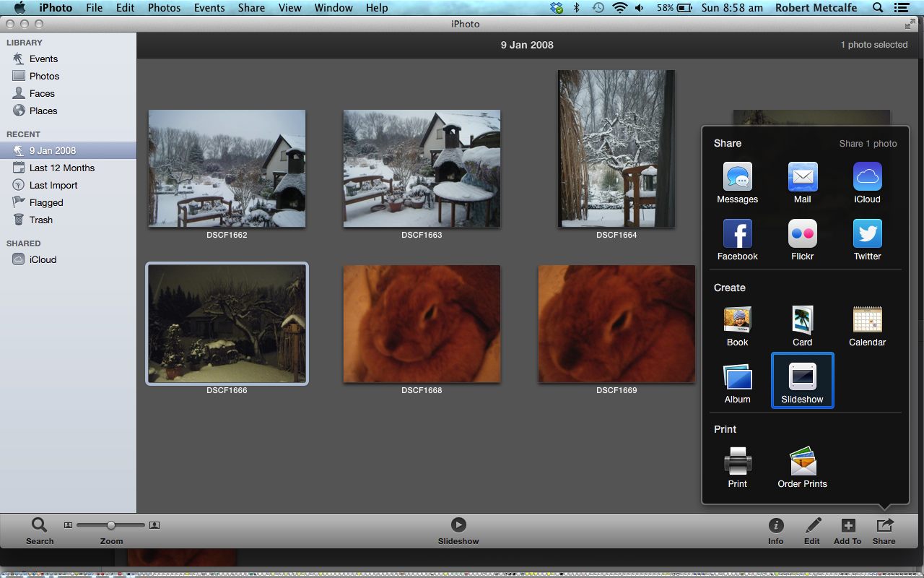
Task: Open the Photos menu
Action: coord(164,8)
